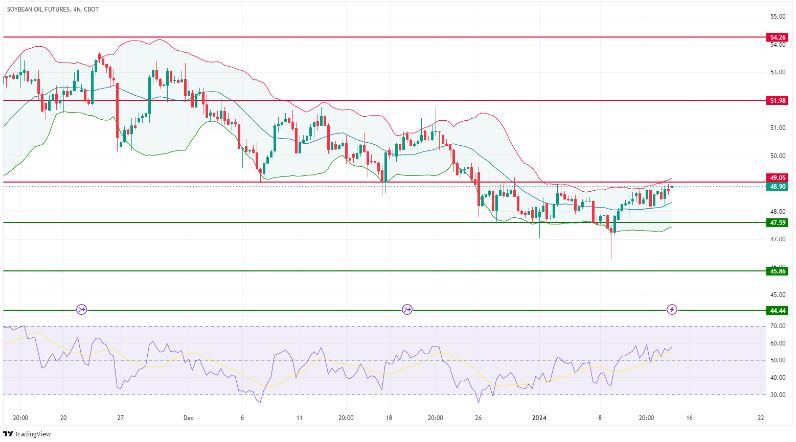Open the pink event marker near the latest candles
Image resolution: width=796 pixels, height=442 pixels.
coord(673,309)
